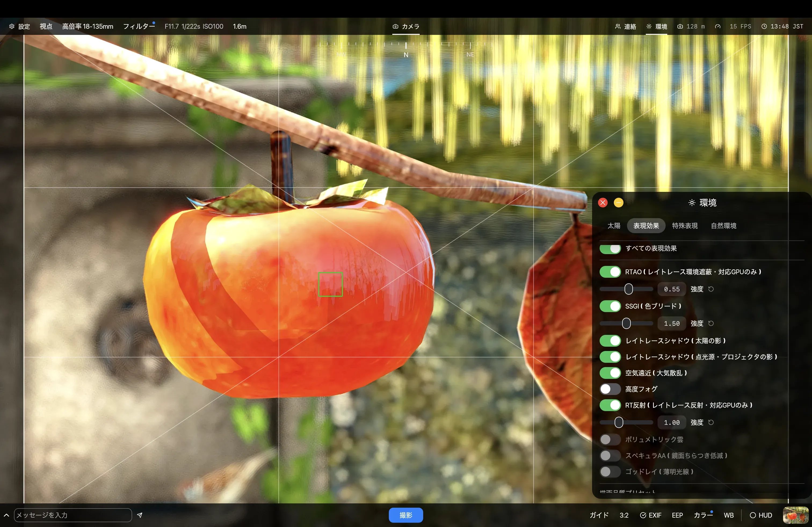
Task: Toggle レイトレースシャドウ 太陽の影 switch
Action: pyautogui.click(x=610, y=341)
